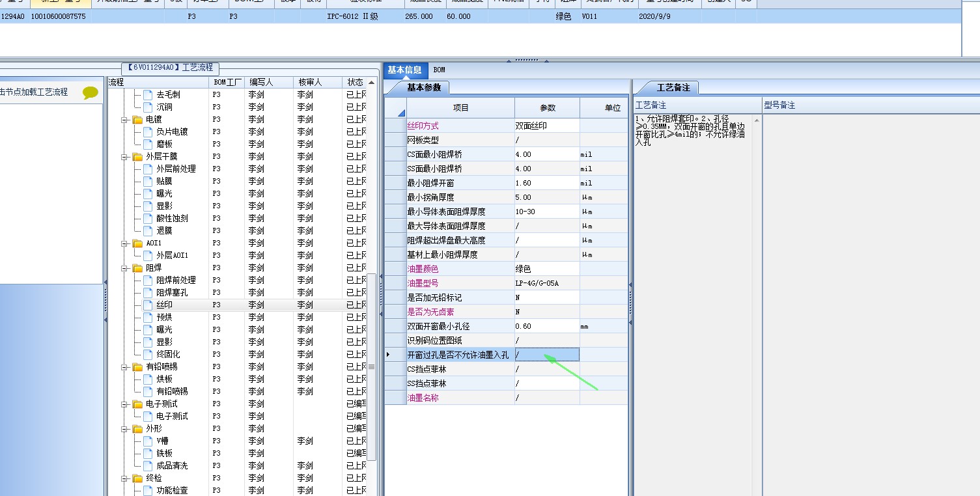Click the file icon beside 负片电镀

coord(148,132)
